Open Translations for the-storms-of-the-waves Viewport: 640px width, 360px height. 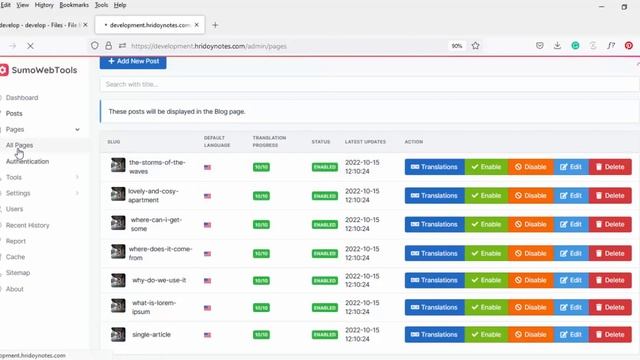pos(435,167)
